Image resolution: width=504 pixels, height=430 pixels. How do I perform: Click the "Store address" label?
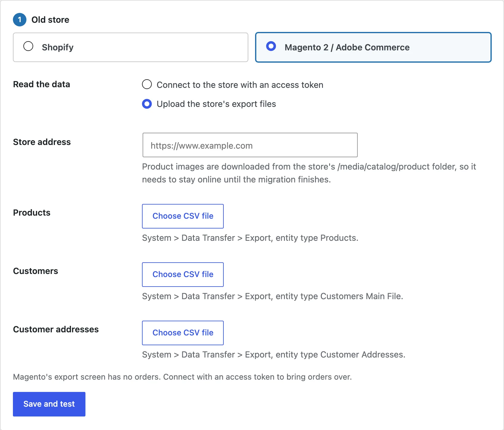[42, 142]
